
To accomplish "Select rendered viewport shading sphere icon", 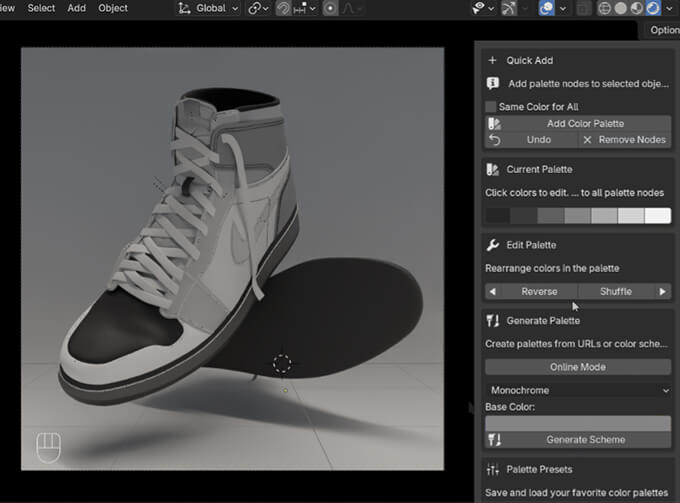I will 652,8.
